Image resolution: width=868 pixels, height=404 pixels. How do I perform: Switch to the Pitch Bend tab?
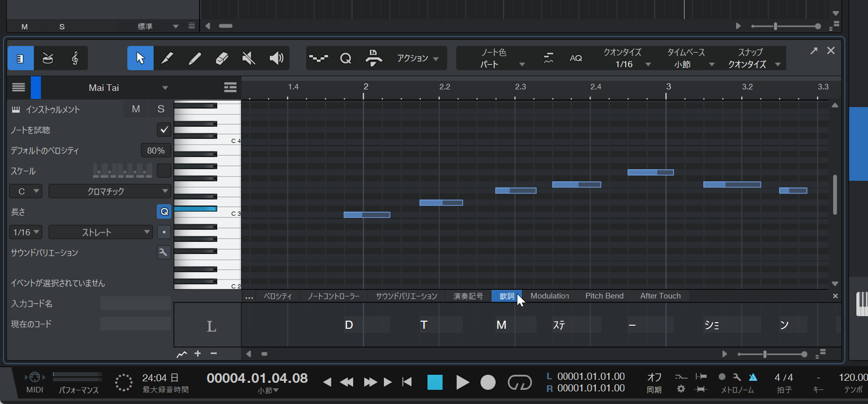point(604,296)
